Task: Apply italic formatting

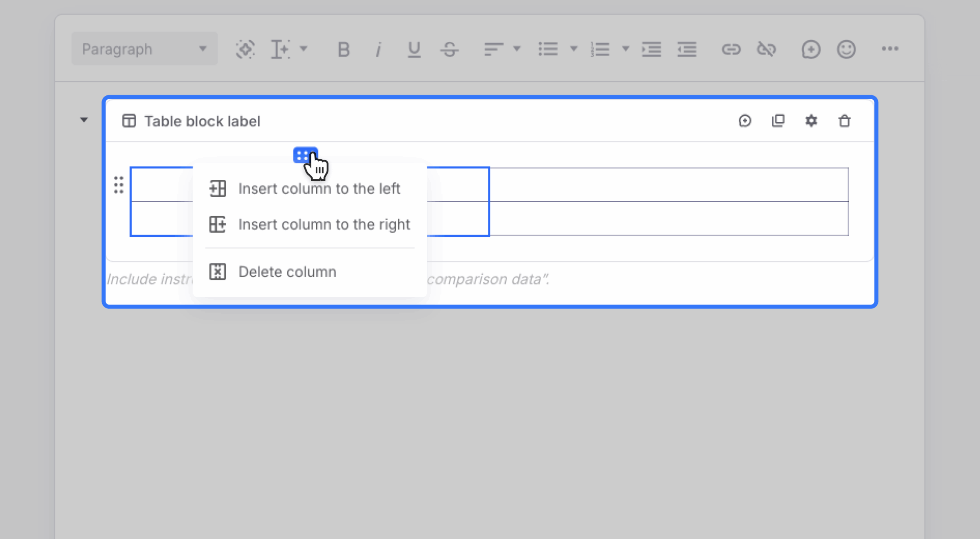Action: pos(378,49)
